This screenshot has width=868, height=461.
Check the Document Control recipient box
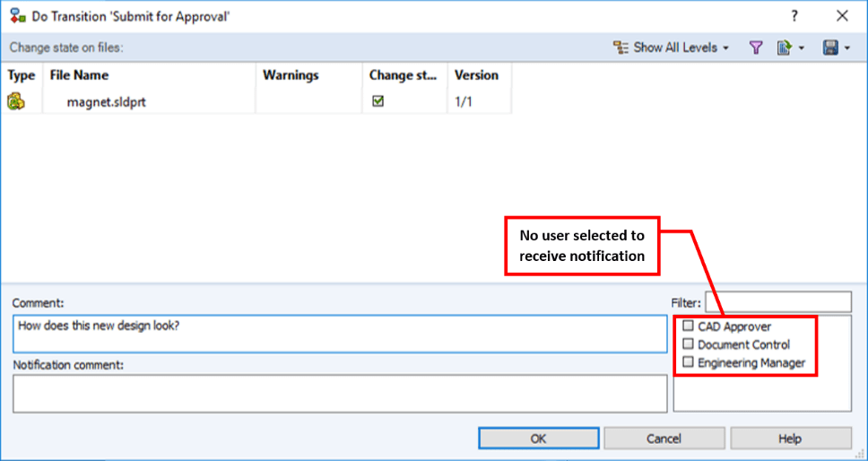(689, 344)
